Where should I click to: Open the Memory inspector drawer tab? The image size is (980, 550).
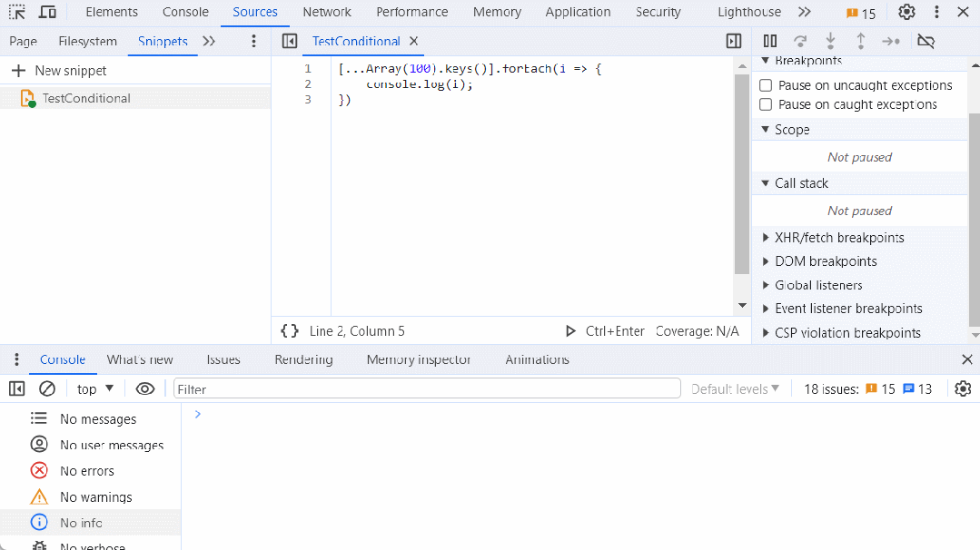[x=419, y=359]
